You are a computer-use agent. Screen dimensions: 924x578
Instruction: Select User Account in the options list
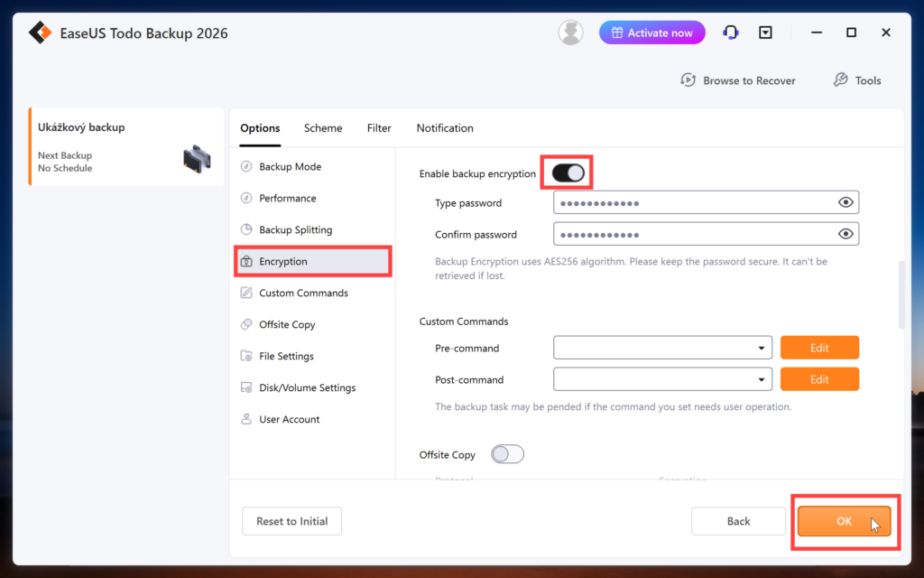click(313, 419)
